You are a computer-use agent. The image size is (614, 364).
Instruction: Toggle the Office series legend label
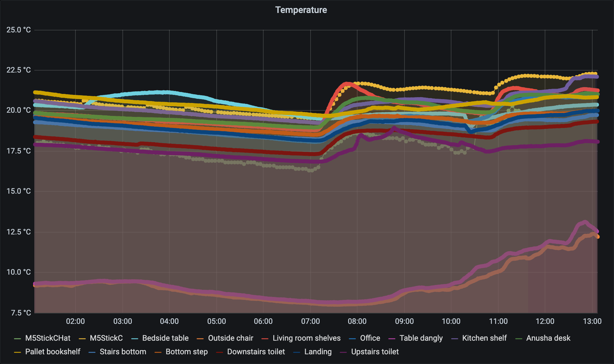pos(370,338)
